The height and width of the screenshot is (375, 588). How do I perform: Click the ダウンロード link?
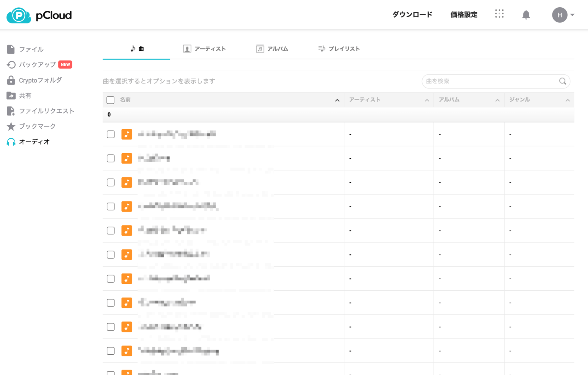[412, 15]
